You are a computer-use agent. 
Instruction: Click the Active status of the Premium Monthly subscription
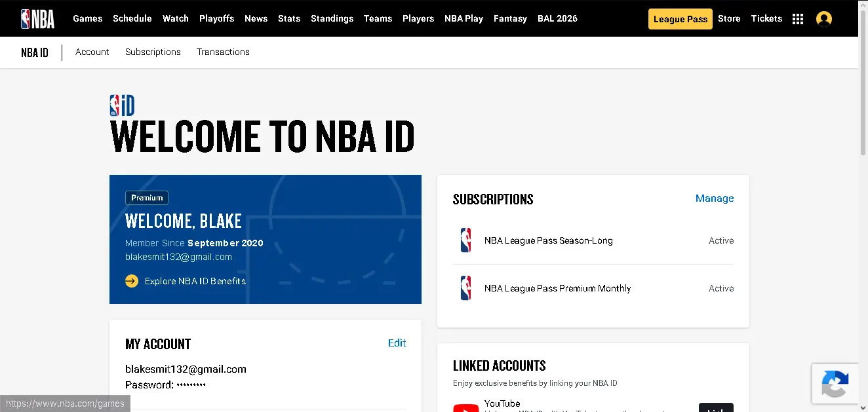point(721,288)
